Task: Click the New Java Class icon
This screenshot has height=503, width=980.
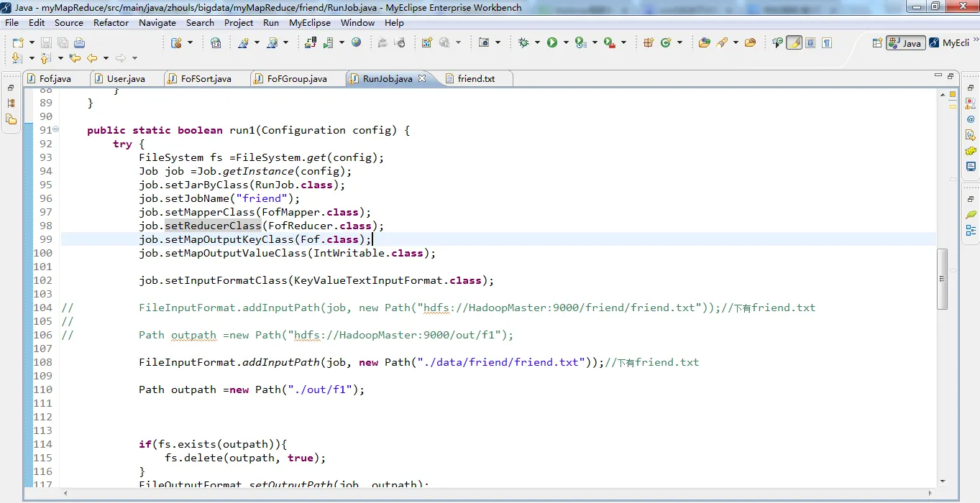Action: point(665,42)
